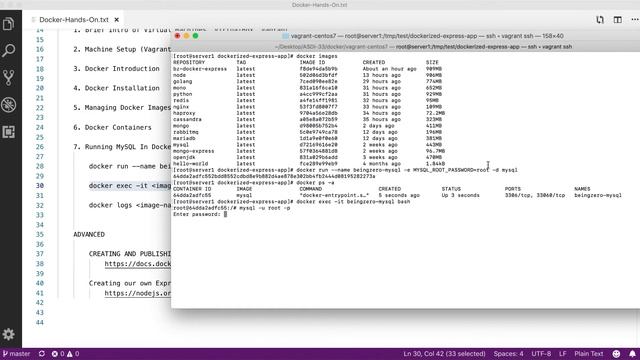
Task: Click the terminal window title bar text
Action: tap(427, 36)
